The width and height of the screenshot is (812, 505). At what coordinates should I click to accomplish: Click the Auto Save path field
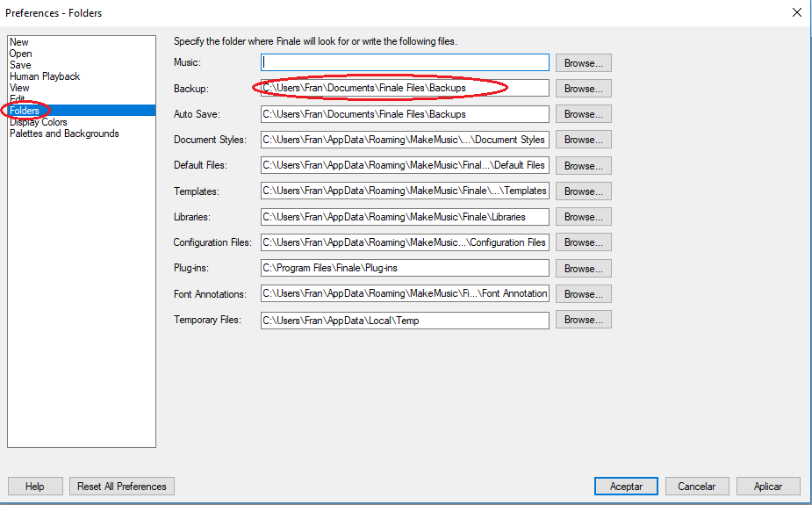pyautogui.click(x=405, y=114)
